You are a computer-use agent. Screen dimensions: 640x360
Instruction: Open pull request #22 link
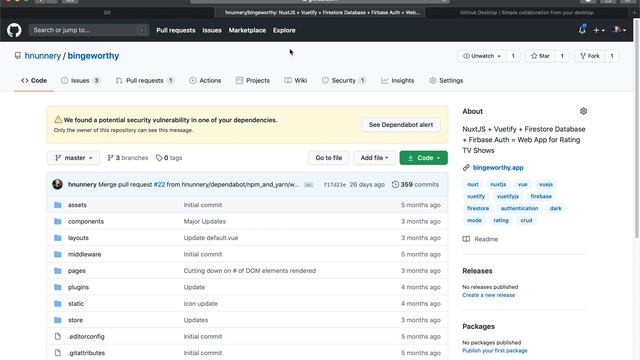coord(159,184)
